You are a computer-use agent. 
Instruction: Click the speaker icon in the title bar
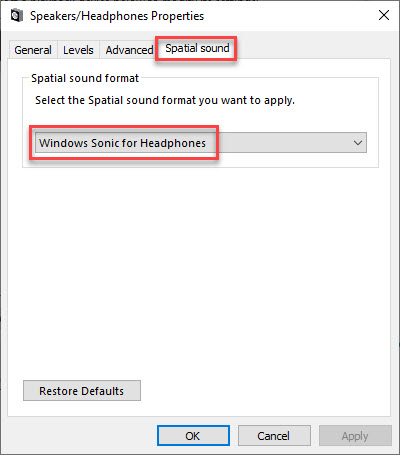[x=17, y=16]
